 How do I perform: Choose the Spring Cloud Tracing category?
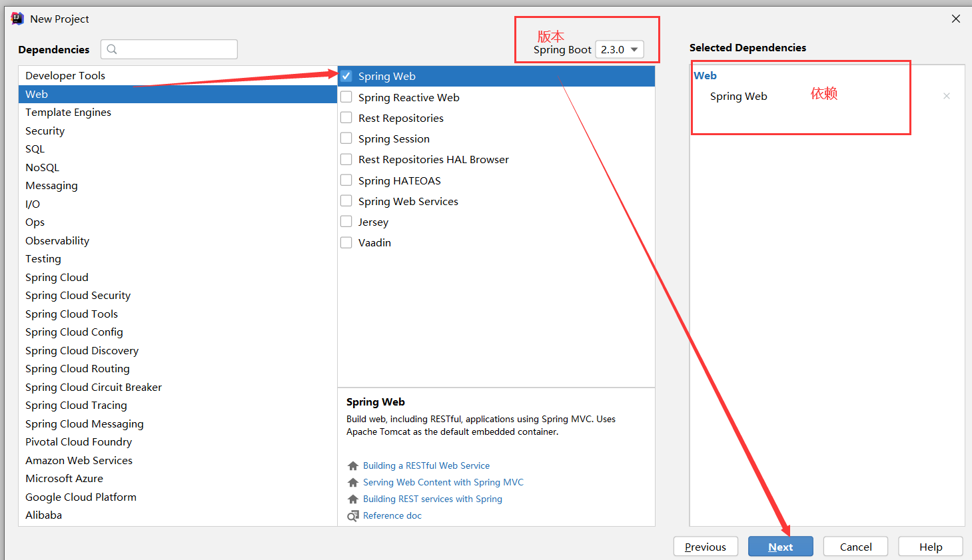[x=178, y=406]
